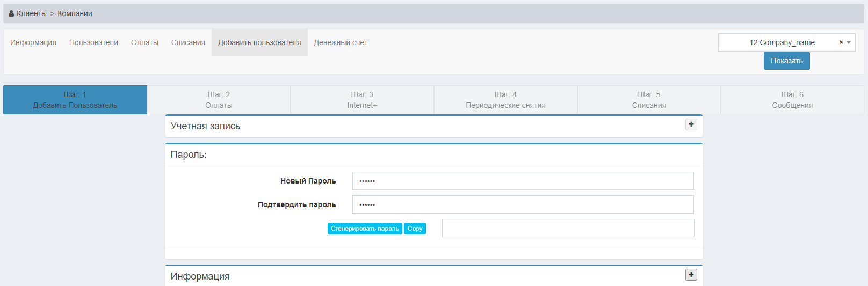Expand the Информация section plus icon
Image resolution: width=868 pixels, height=286 pixels.
[x=691, y=275]
